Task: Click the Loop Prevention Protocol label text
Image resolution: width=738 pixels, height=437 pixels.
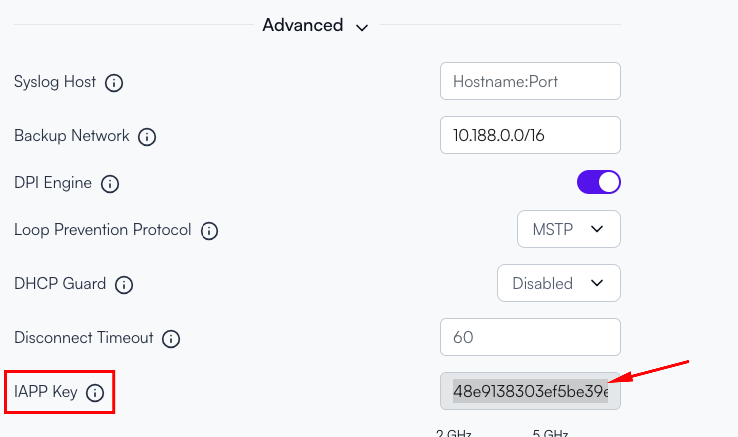Action: 103,230
